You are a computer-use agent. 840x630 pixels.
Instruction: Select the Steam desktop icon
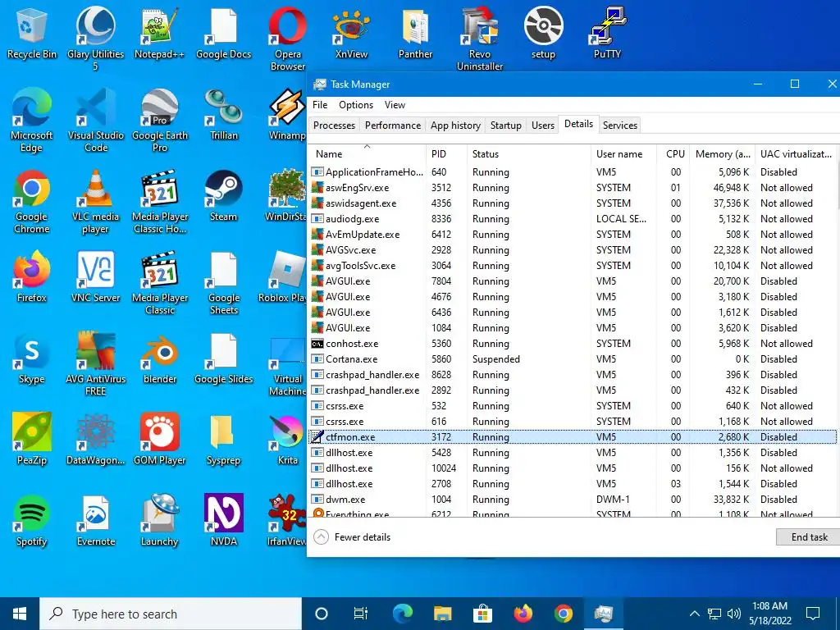(x=223, y=197)
